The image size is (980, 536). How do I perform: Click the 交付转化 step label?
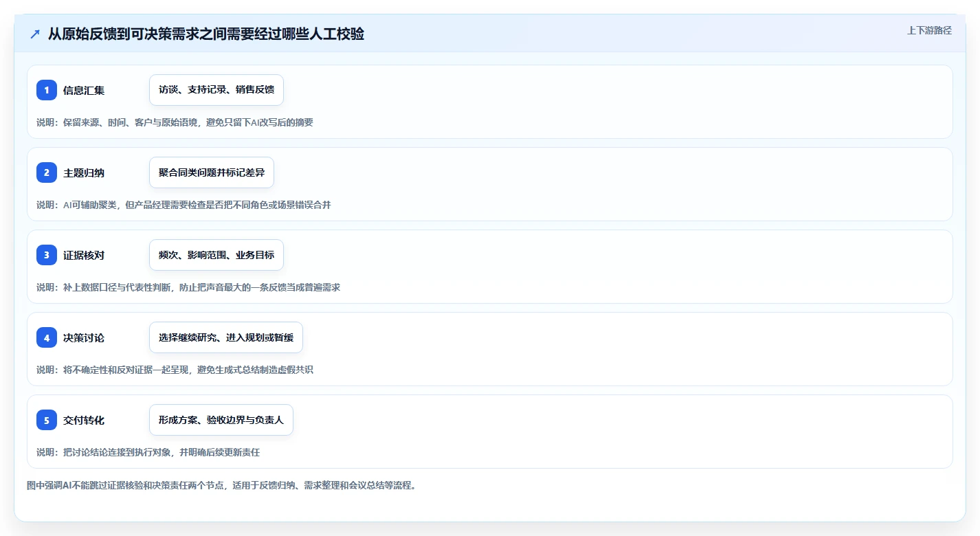coord(84,420)
